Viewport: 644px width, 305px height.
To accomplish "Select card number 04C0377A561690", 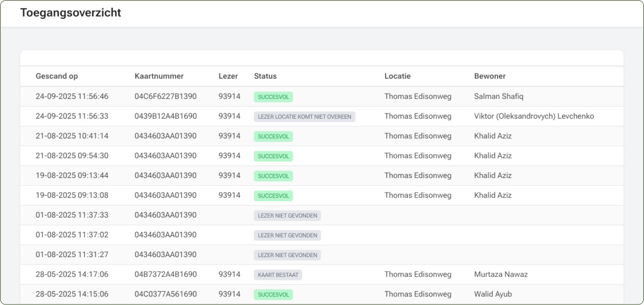I will pos(166,294).
